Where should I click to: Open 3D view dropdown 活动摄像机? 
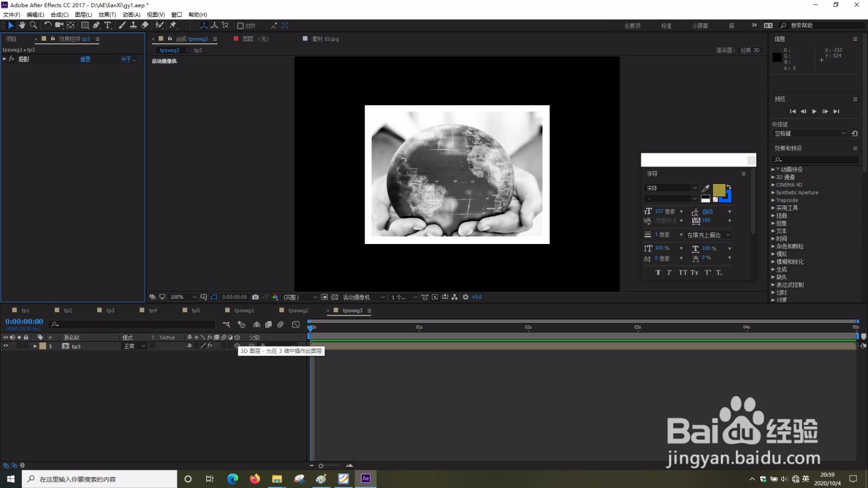tap(363, 297)
